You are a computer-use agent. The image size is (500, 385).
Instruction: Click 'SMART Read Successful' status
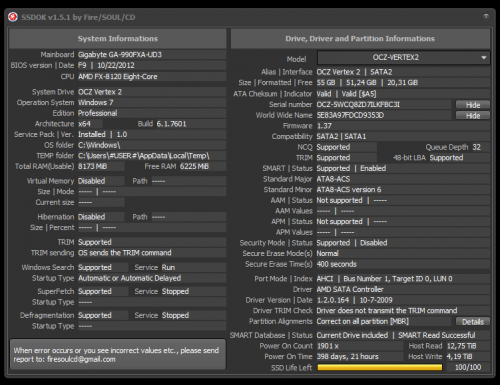[x=437, y=335]
